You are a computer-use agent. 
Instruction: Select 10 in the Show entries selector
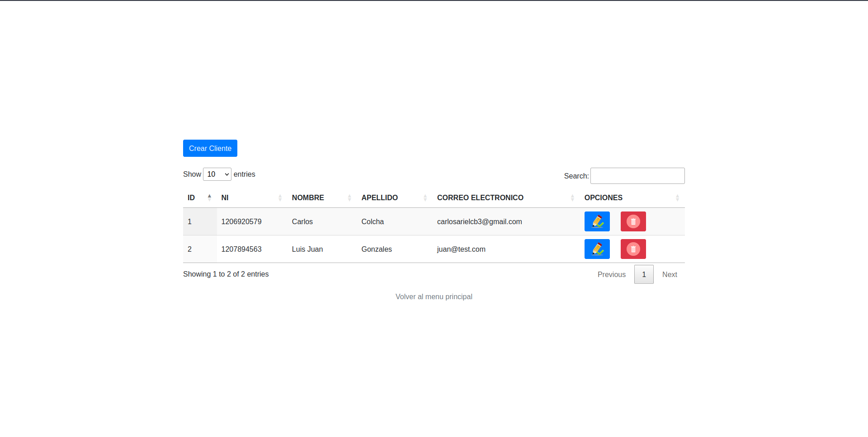click(x=217, y=174)
